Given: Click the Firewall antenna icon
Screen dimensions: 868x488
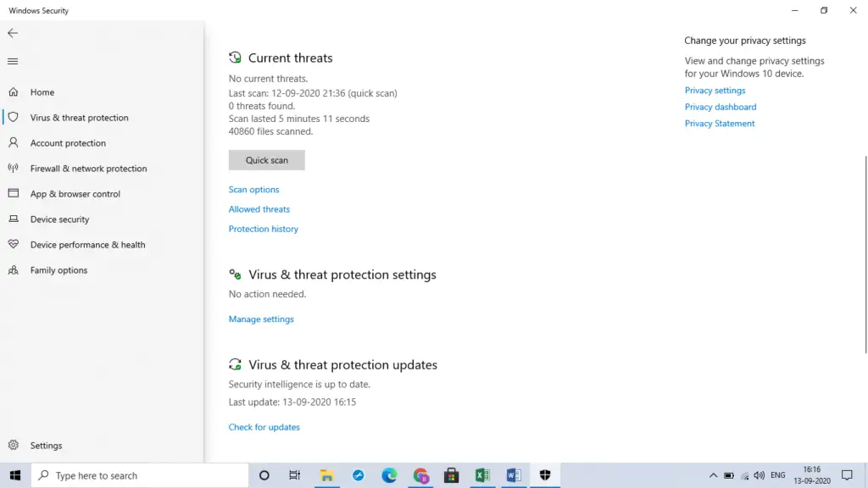Looking at the screenshot, I should point(14,169).
